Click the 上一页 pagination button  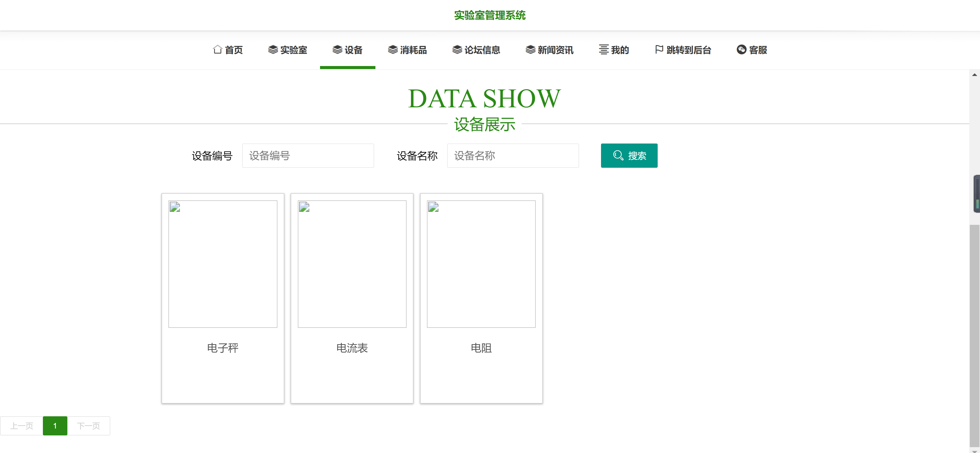[22, 426]
